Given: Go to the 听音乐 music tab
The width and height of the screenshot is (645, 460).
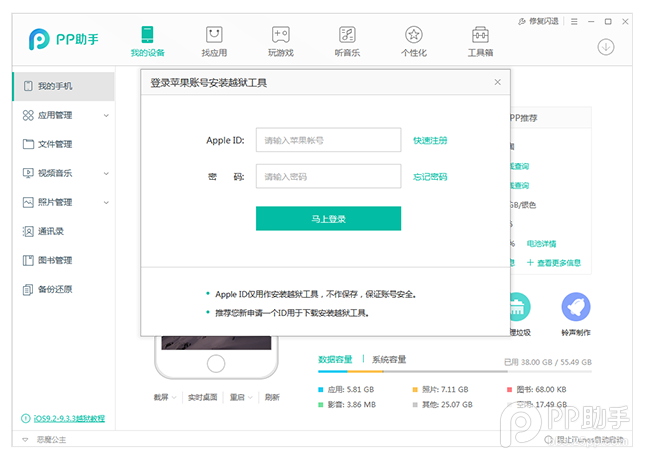Looking at the screenshot, I should pyautogui.click(x=347, y=41).
